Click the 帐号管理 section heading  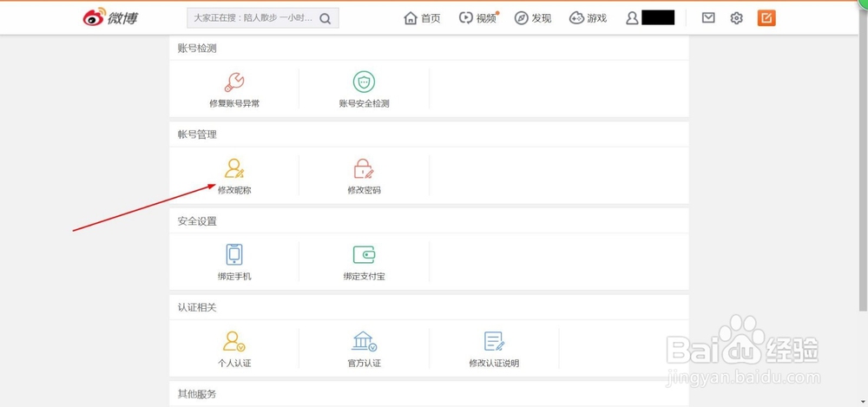point(197,135)
